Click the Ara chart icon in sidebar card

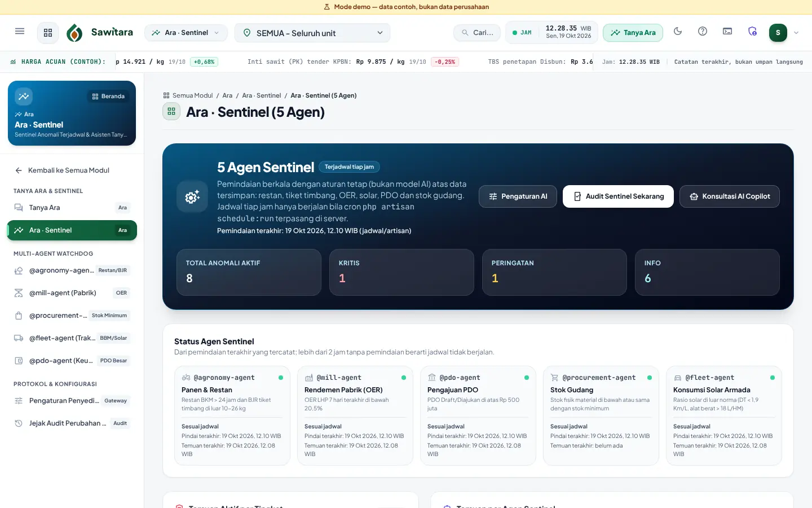click(x=24, y=97)
